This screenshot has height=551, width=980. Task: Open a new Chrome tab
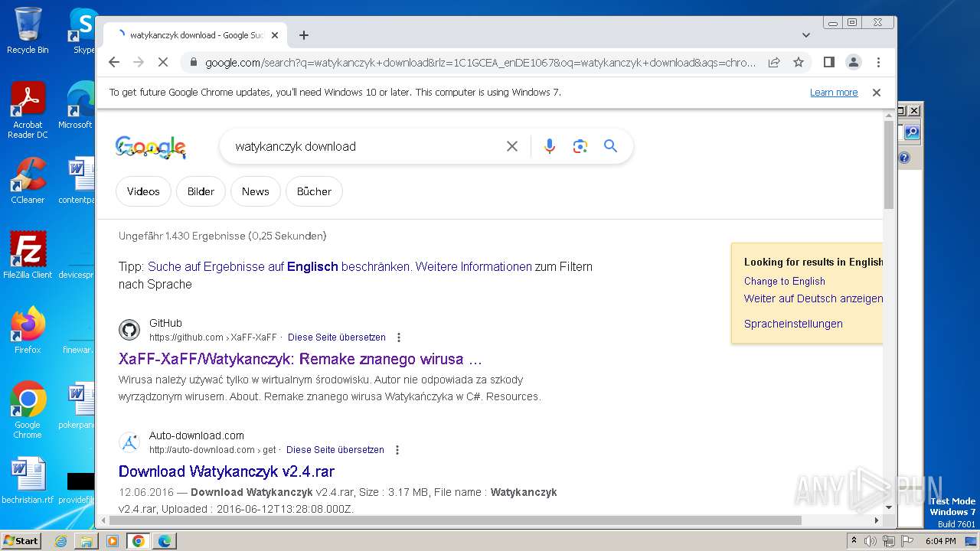click(x=304, y=35)
